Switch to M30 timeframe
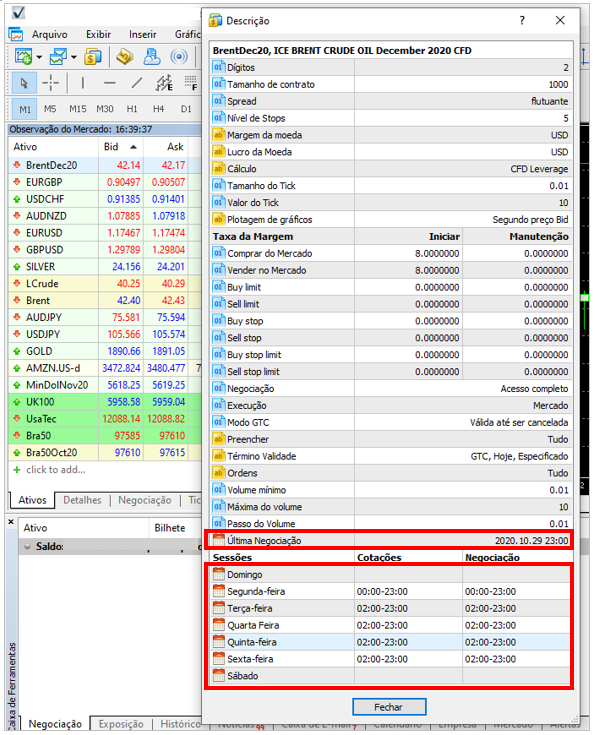This screenshot has height=735, width=595. (x=105, y=109)
